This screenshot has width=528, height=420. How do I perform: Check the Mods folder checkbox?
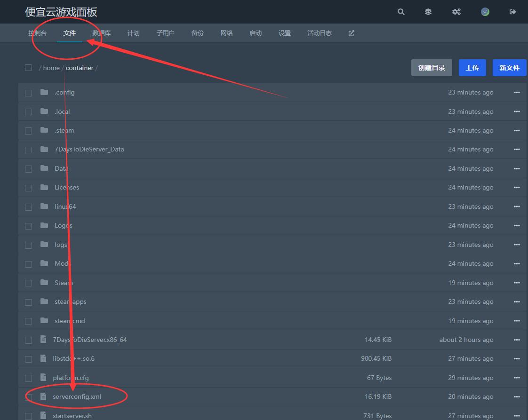point(29,264)
